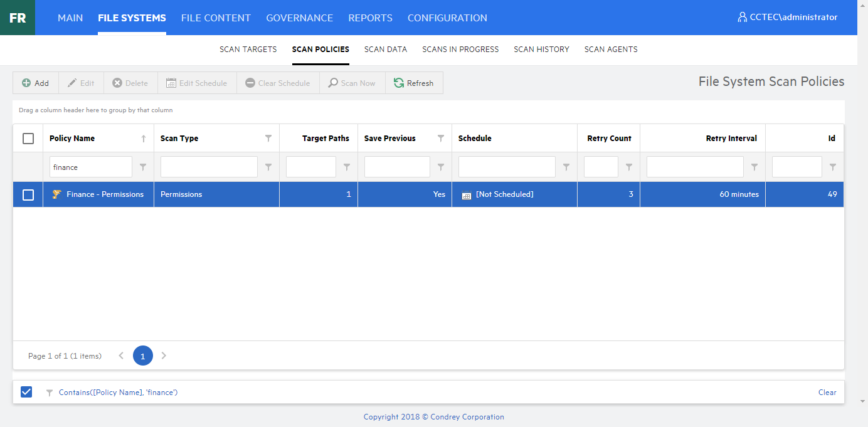Switch to the SCAN HISTORY tab
The width and height of the screenshot is (868, 427).
(541, 49)
